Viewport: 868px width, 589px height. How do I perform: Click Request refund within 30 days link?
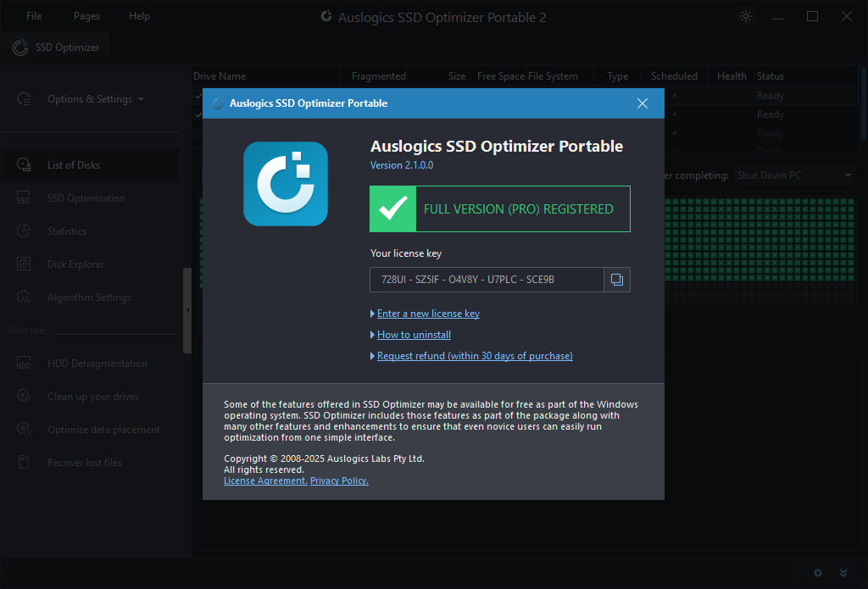point(475,355)
